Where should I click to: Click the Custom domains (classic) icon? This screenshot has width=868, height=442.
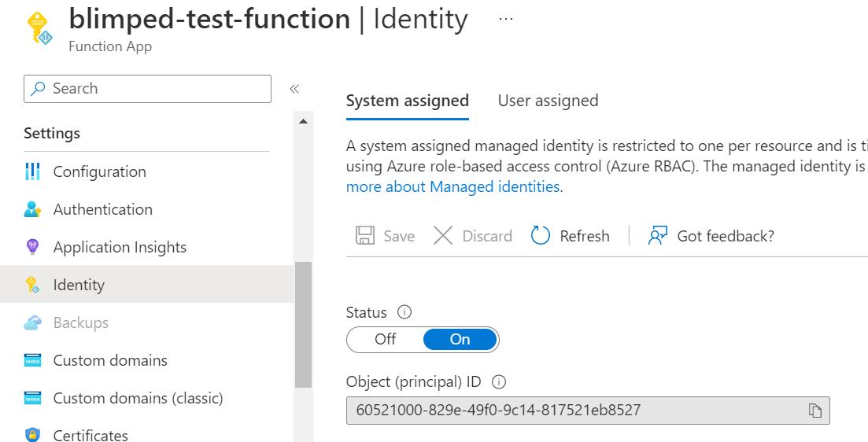click(33, 398)
